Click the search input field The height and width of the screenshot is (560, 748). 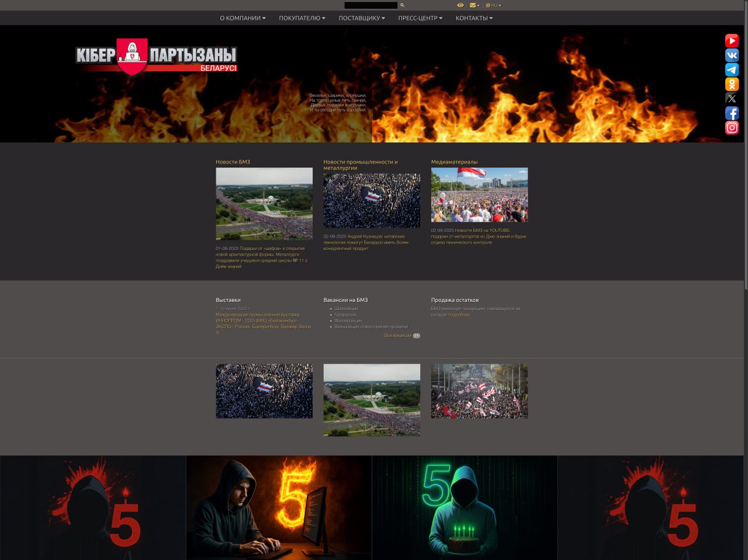pos(370,5)
